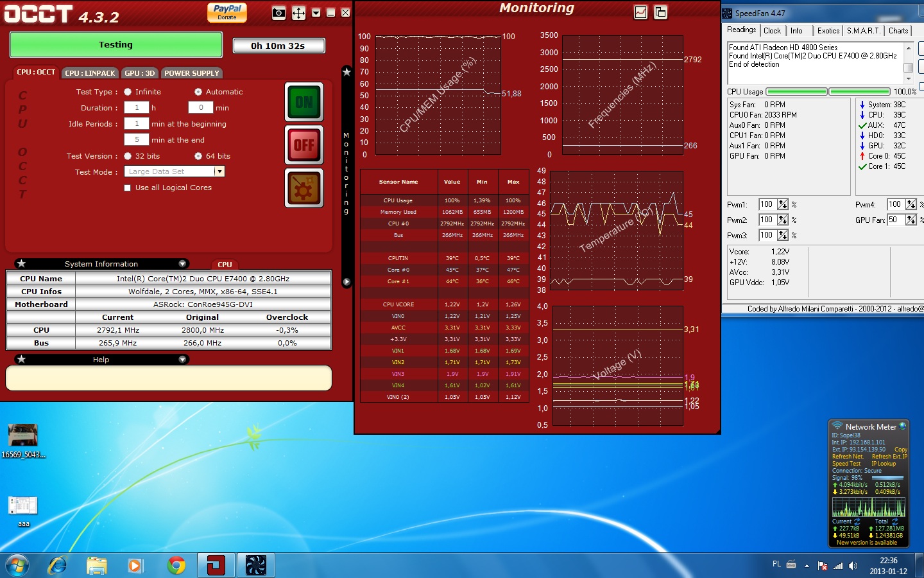Click Refresh Ext. IP in Network Meter
The width and height of the screenshot is (924, 578).
point(889,457)
